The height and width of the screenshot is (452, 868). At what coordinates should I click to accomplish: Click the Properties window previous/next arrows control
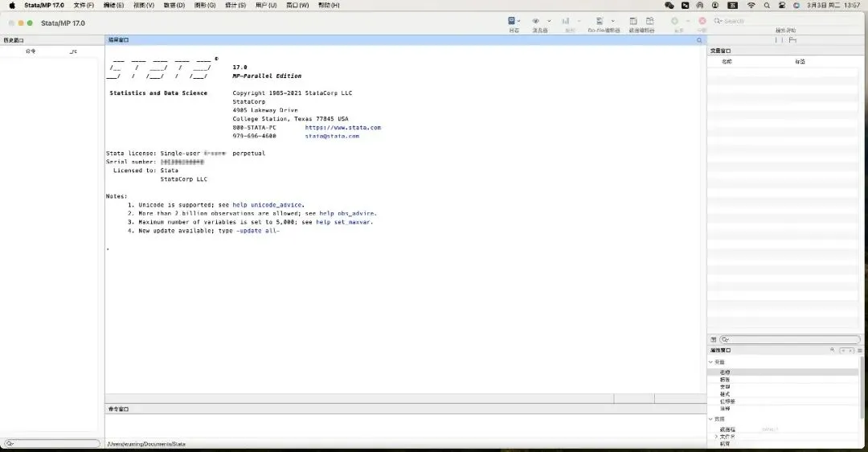846,350
